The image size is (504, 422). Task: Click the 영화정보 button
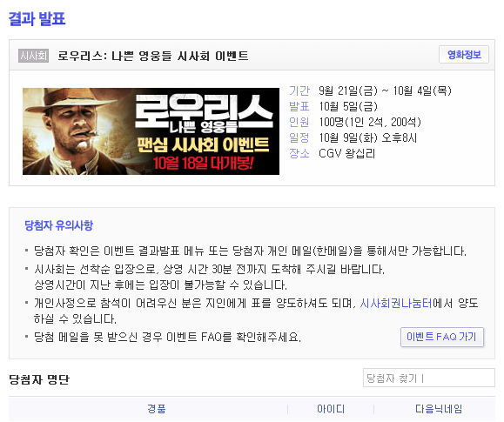[x=464, y=55]
